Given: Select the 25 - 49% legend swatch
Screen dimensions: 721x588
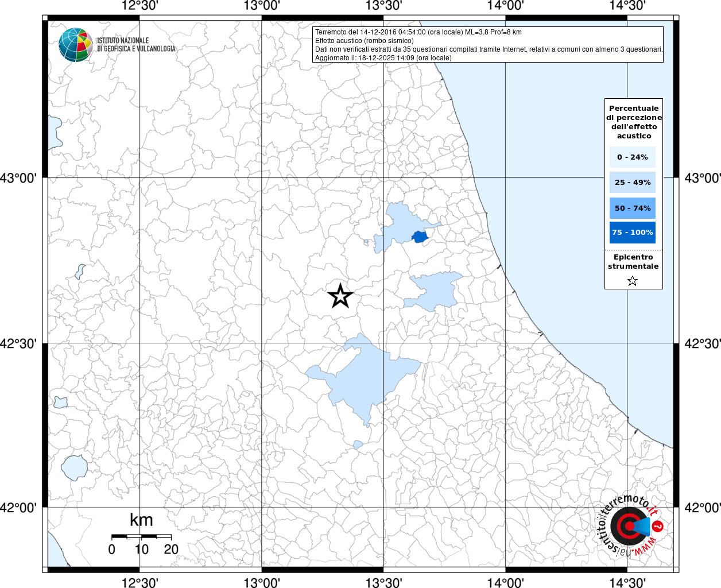Looking at the screenshot, I should [x=633, y=182].
